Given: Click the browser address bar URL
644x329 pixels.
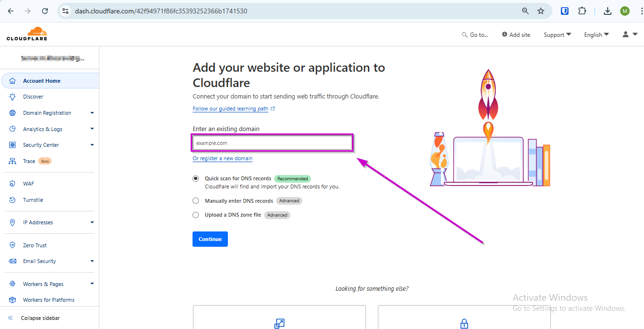Looking at the screenshot, I should pyautogui.click(x=161, y=11).
